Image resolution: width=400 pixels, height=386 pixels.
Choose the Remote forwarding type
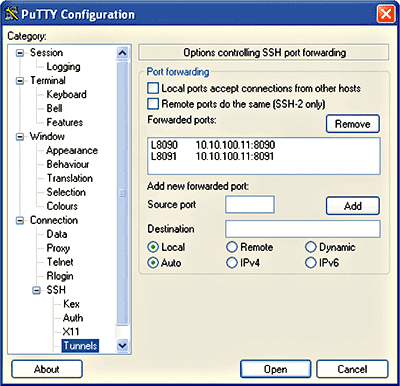pyautogui.click(x=232, y=247)
